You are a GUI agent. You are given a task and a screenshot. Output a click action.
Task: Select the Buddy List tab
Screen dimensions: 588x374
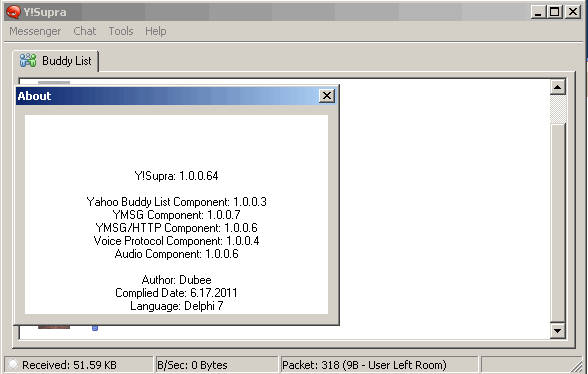[56, 61]
